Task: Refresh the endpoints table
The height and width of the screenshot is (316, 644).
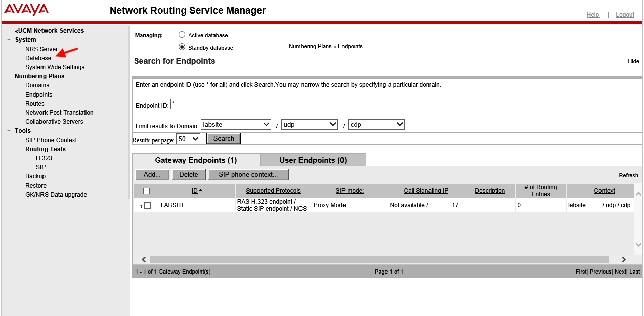Action: coord(628,175)
